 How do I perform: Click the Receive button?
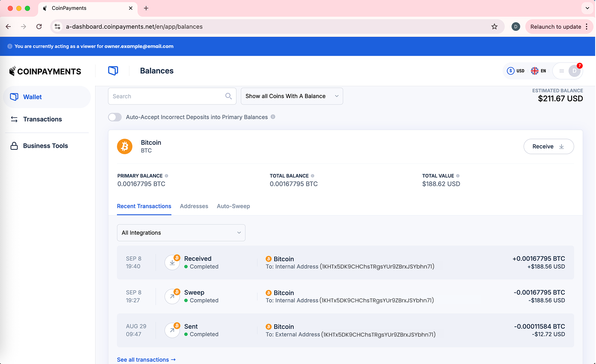pos(548,146)
